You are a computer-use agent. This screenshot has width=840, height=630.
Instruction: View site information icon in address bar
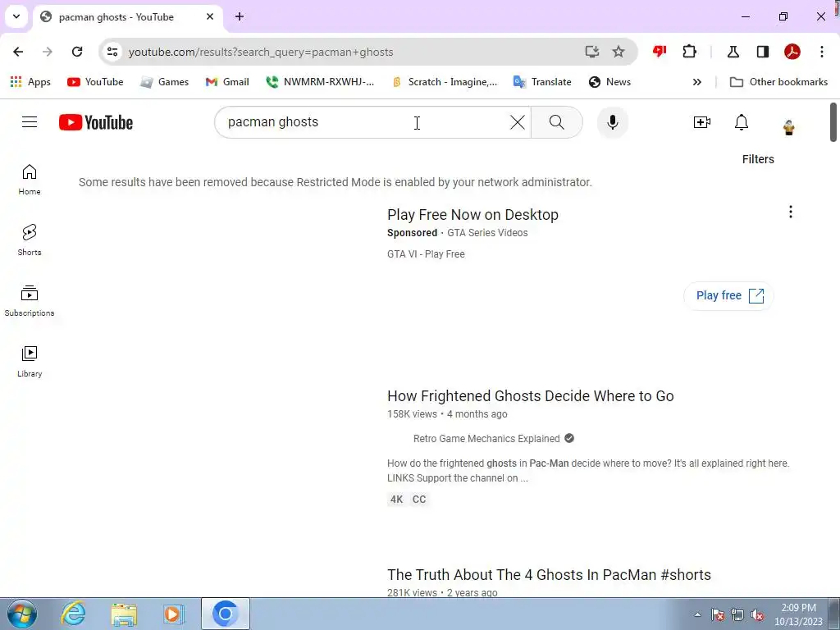112,52
